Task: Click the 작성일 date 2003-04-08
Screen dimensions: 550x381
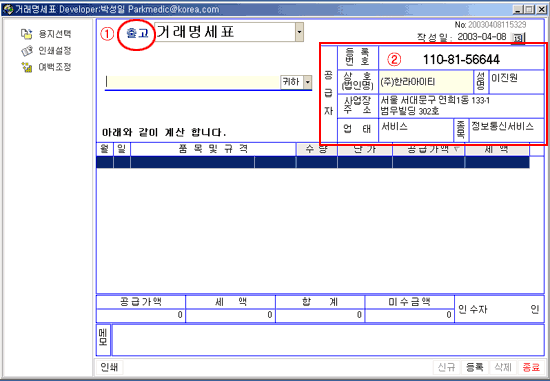Action: 482,37
